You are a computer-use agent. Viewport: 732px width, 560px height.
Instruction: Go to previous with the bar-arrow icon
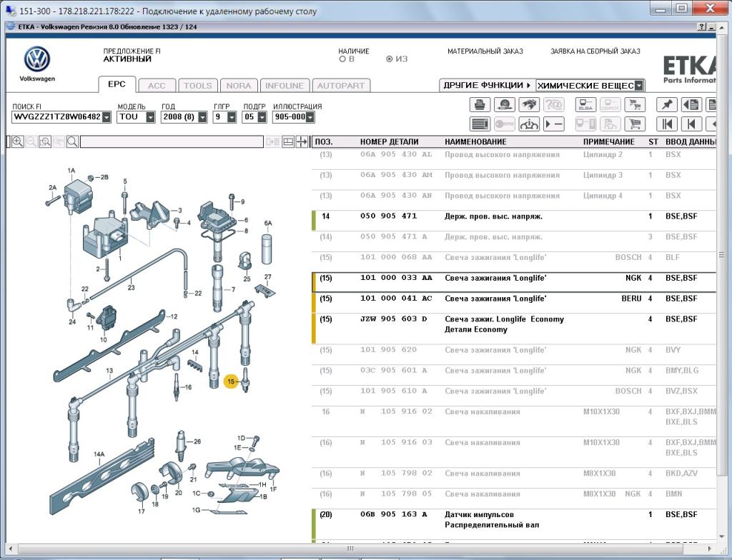pos(691,124)
